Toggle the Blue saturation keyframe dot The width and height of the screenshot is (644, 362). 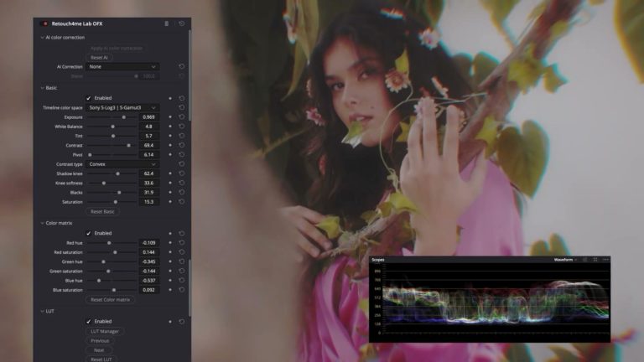point(170,290)
